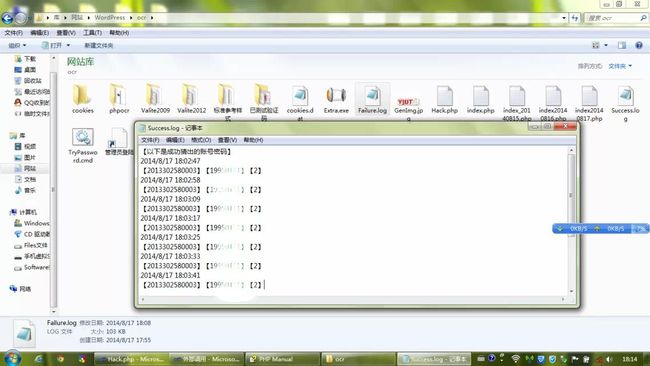Expand the ocr breadcrumb arrow
Screen dimensions: 650x366
(152, 18)
